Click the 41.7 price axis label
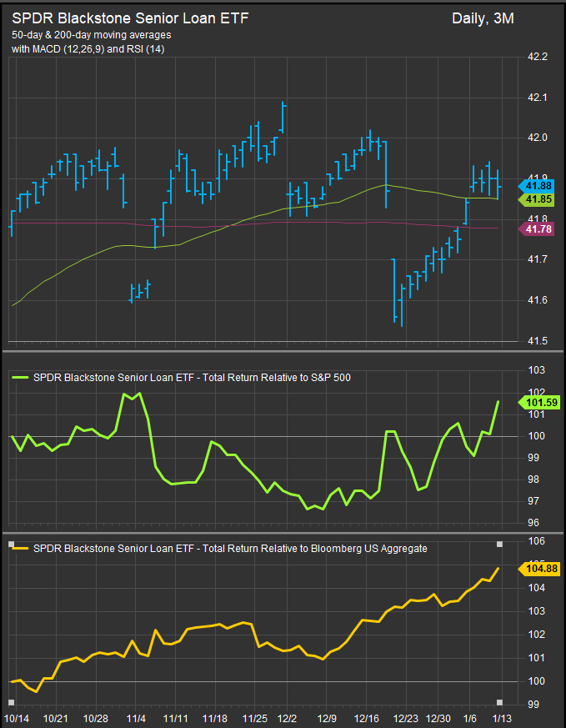 click(x=538, y=260)
